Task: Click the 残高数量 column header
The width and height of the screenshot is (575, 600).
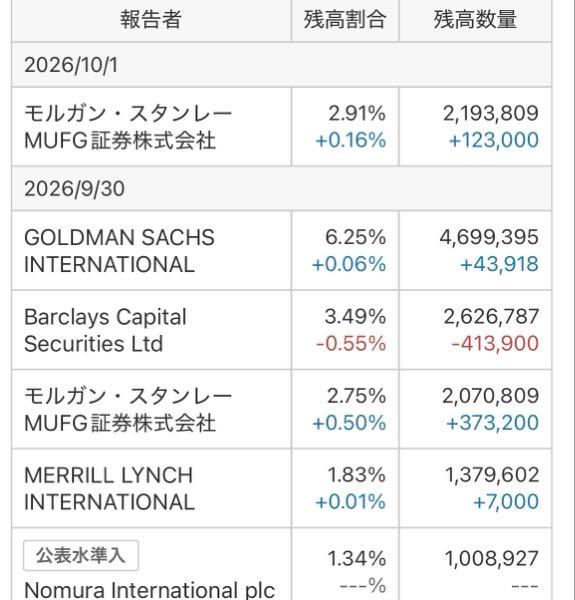Action: pyautogui.click(x=475, y=20)
